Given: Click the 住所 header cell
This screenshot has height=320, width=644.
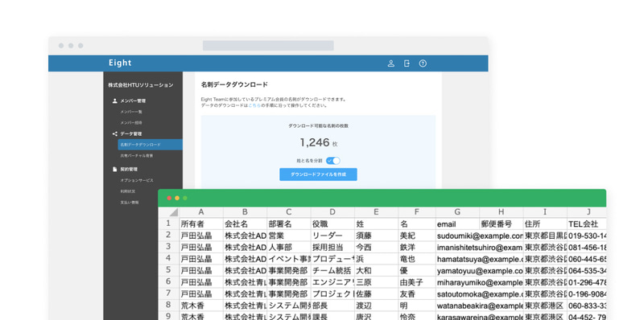Looking at the screenshot, I should (x=546, y=224).
